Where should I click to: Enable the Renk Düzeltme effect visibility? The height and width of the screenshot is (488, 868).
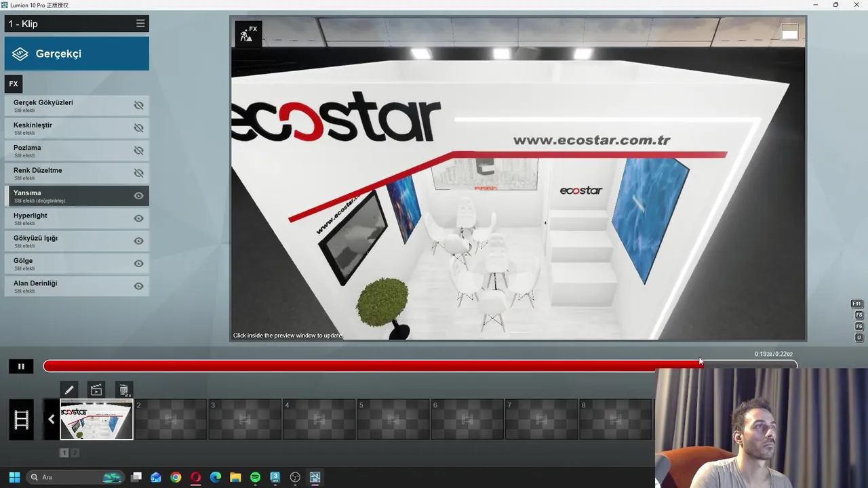coord(138,174)
